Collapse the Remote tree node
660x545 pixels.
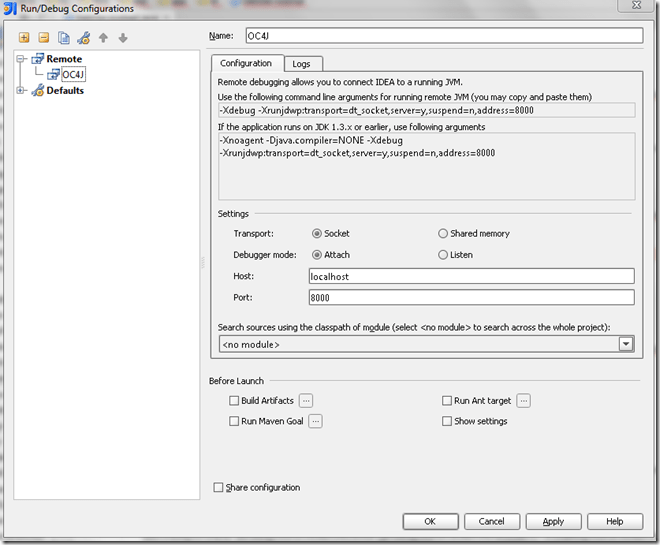(x=21, y=59)
